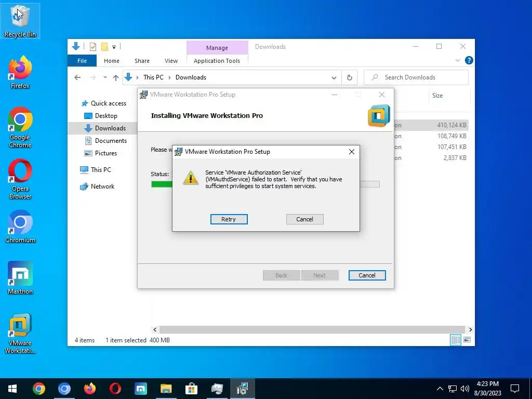Click the Properties quick access toolbar icon
The width and height of the screenshot is (532, 399).
click(x=93, y=47)
